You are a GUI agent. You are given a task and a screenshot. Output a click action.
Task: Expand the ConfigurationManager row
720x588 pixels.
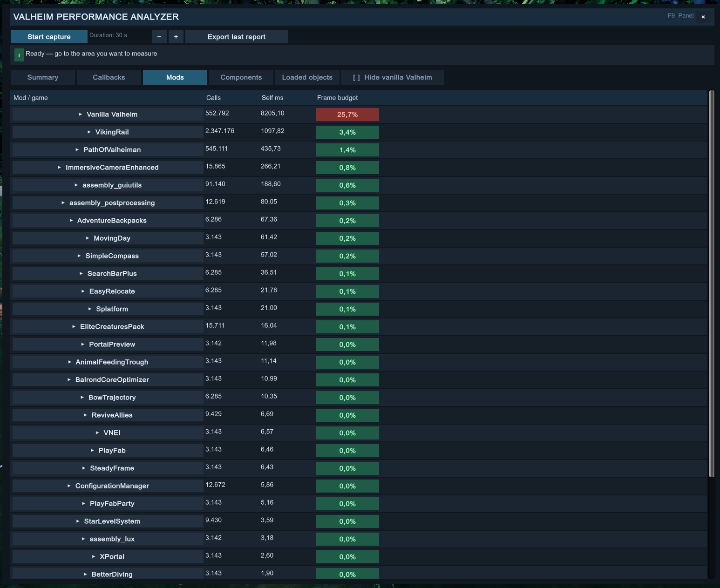[108, 486]
